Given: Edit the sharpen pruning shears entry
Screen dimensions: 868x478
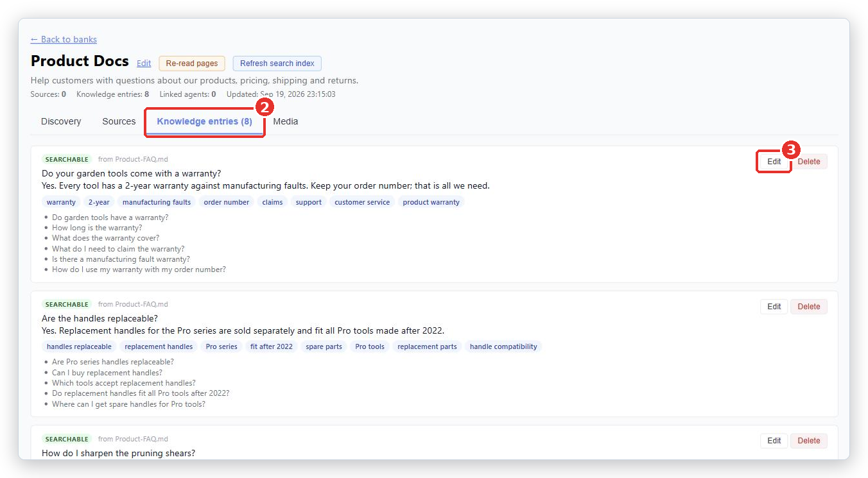Looking at the screenshot, I should 774,441.
